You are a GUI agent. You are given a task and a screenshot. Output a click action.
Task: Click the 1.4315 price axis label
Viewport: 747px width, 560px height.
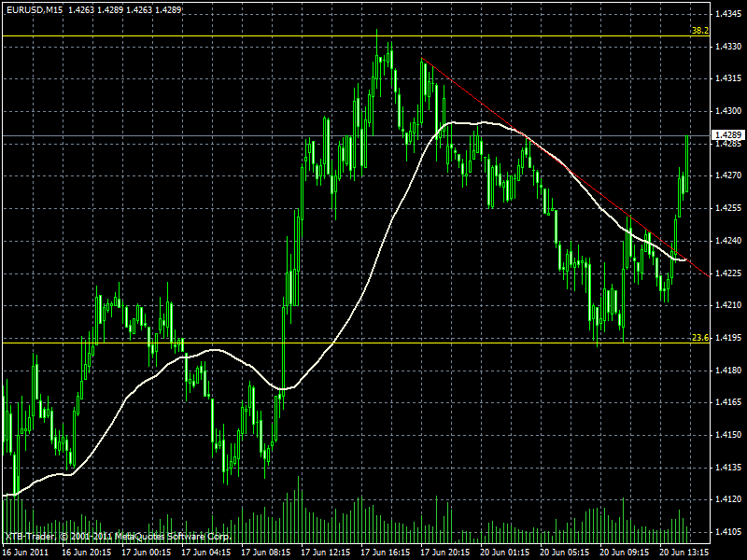[x=728, y=78]
